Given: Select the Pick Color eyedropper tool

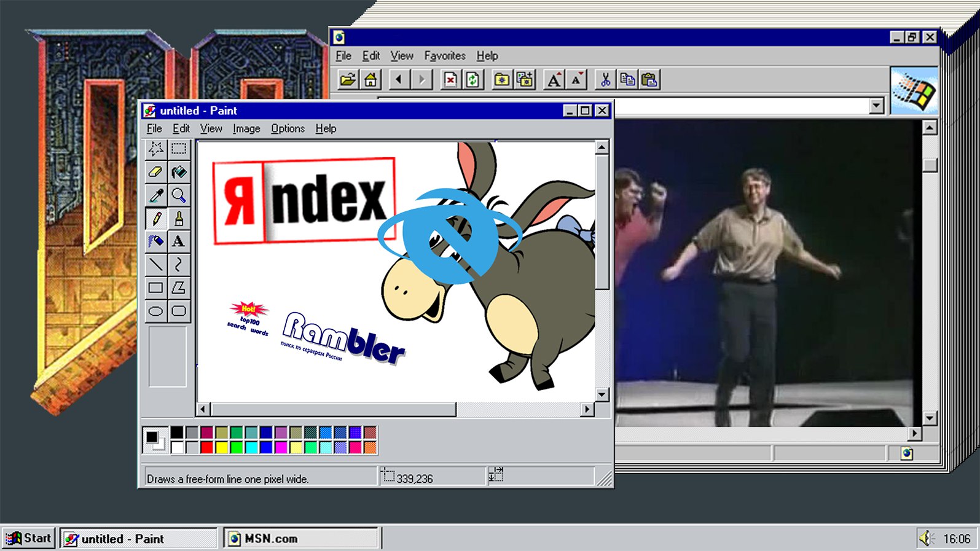Looking at the screenshot, I should click(x=156, y=195).
